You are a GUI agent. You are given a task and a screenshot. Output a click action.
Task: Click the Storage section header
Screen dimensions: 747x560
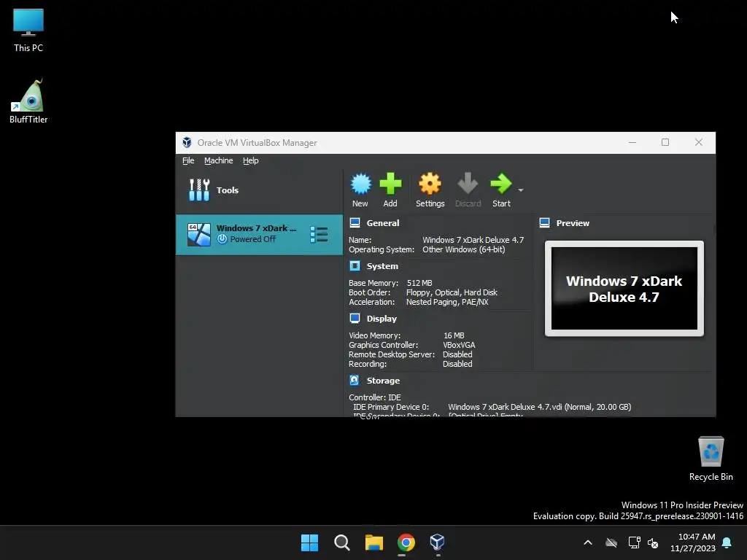(383, 381)
